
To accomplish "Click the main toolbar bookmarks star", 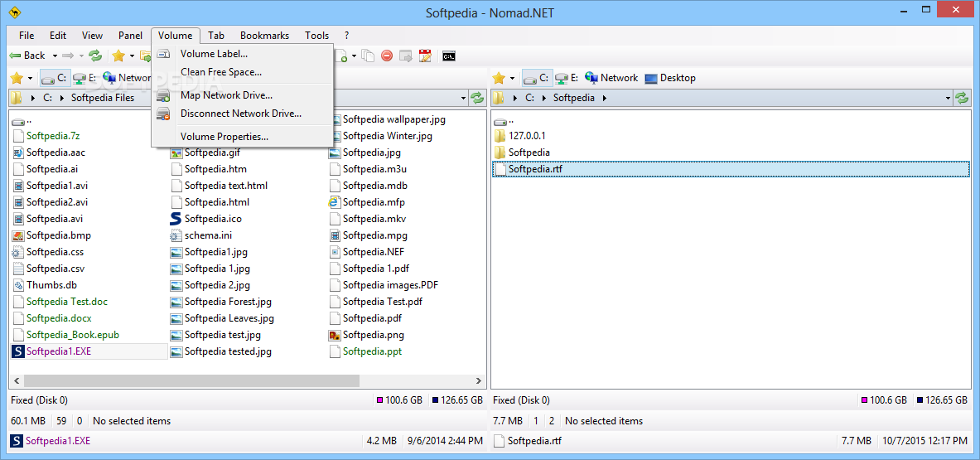I will pos(118,56).
